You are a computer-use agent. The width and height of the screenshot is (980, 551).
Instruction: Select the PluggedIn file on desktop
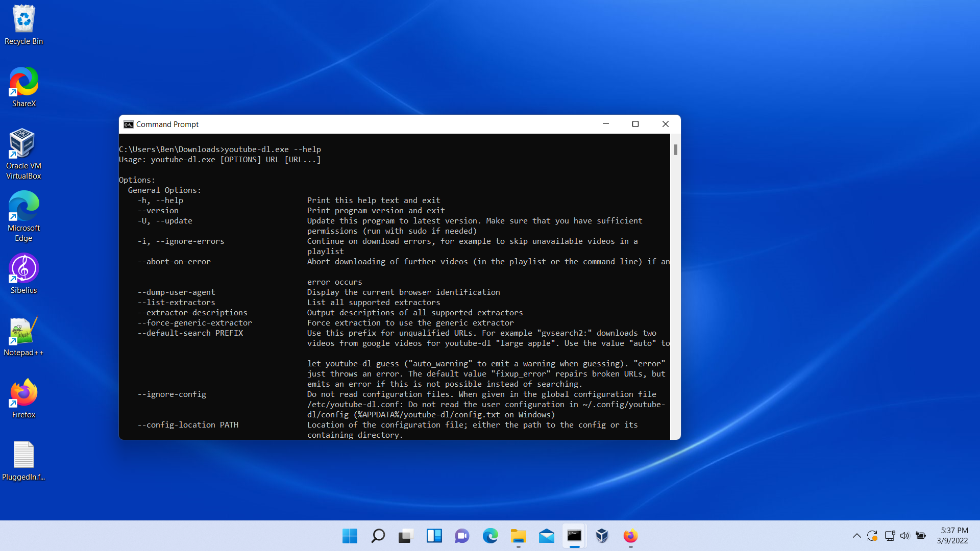[23, 460]
